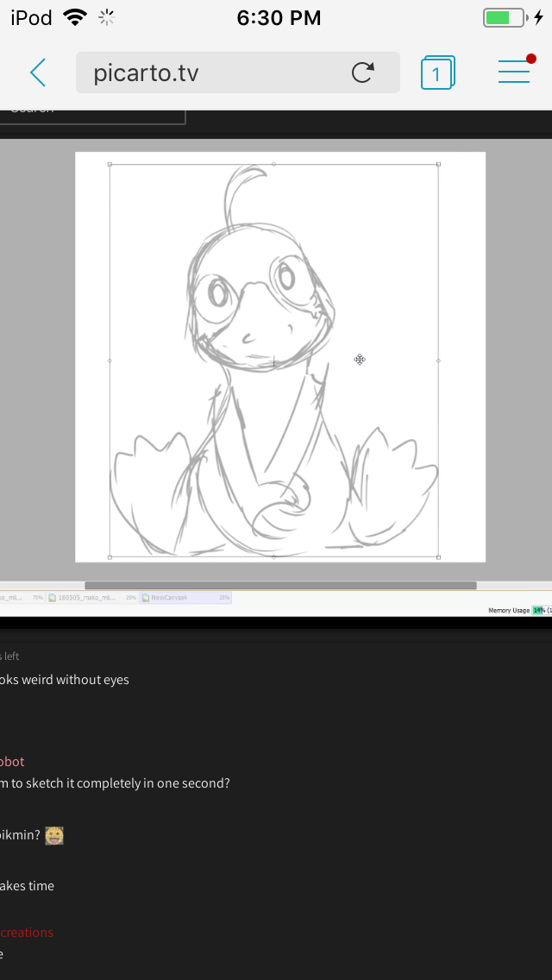This screenshot has height=980, width=552.
Task: Click the left-middle transform handle on canvas
Action: pos(110,361)
